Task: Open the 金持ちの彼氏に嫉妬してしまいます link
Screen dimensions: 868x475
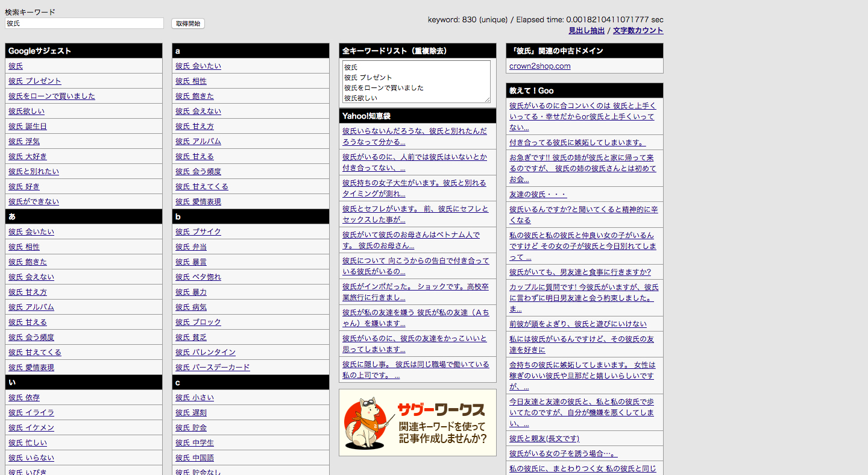Action: pyautogui.click(x=582, y=376)
